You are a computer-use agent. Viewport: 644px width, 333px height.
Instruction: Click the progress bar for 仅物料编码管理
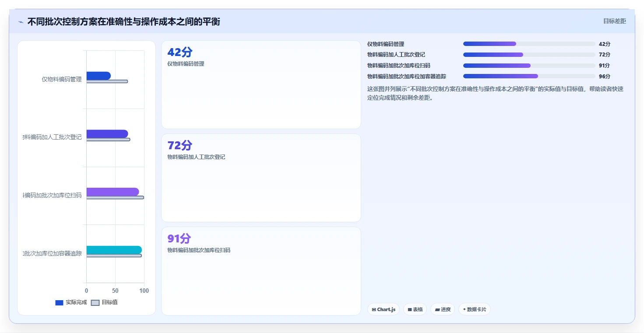coord(529,44)
